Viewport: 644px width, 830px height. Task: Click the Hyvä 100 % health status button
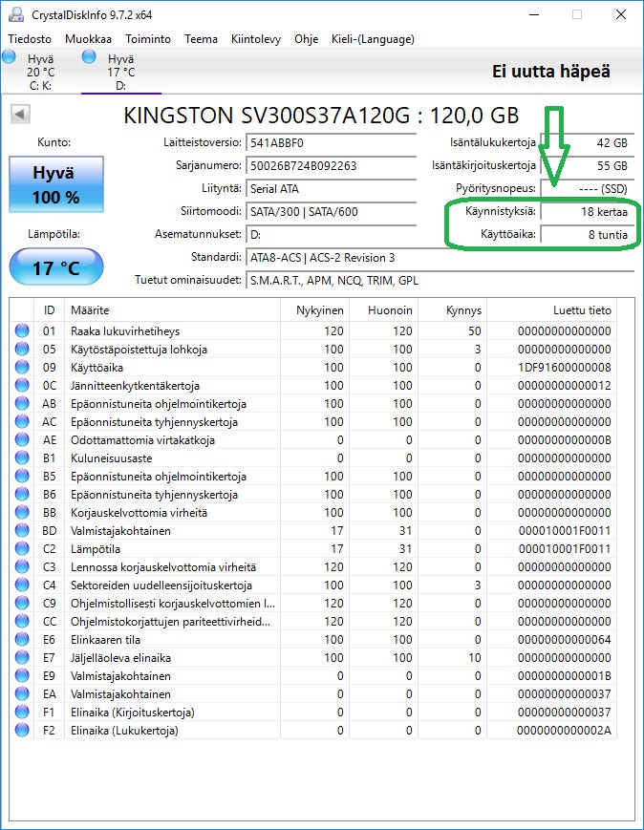(x=56, y=184)
